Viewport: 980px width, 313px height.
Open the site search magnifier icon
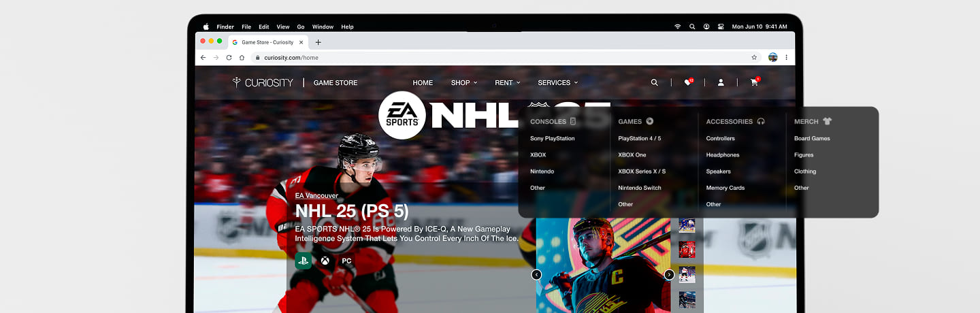coord(654,82)
